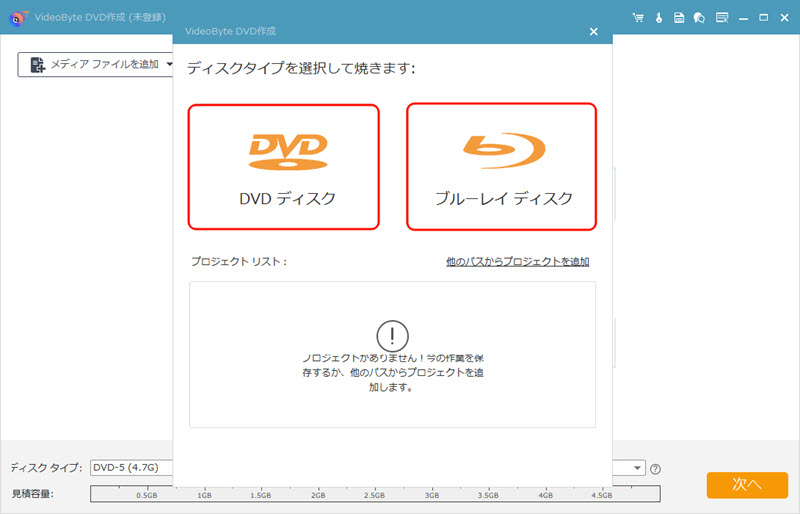Screen dimensions: 800x514
Task: Choose the DVD ディスク option
Action: [284, 167]
